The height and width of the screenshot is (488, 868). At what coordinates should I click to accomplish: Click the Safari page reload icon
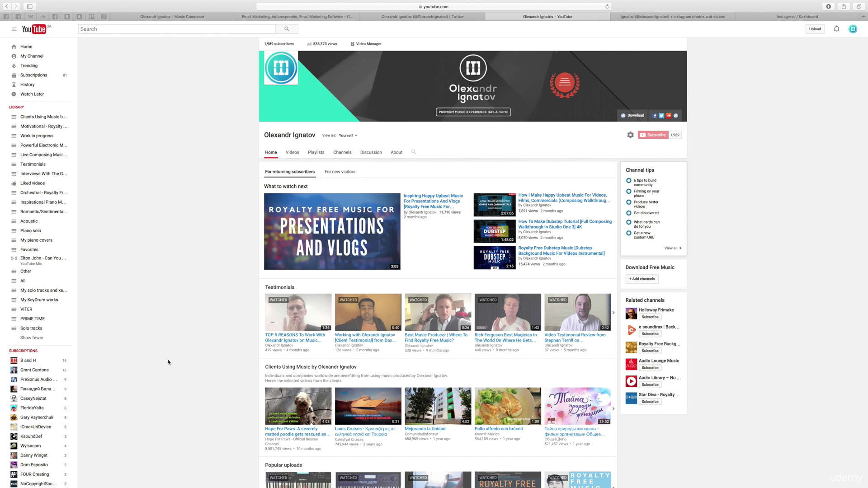[x=607, y=6]
